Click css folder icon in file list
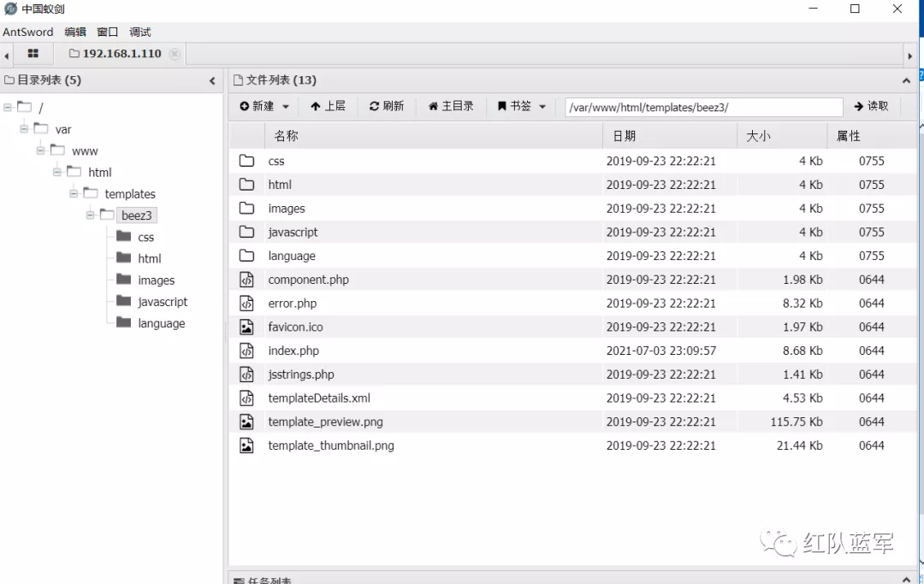The width and height of the screenshot is (924, 584). coord(246,160)
